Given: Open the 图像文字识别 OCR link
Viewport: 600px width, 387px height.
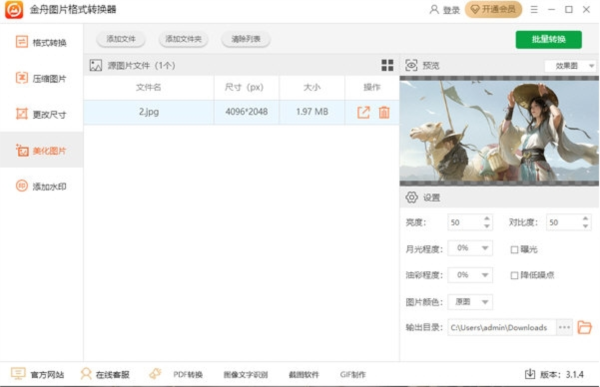Looking at the screenshot, I should tap(246, 375).
